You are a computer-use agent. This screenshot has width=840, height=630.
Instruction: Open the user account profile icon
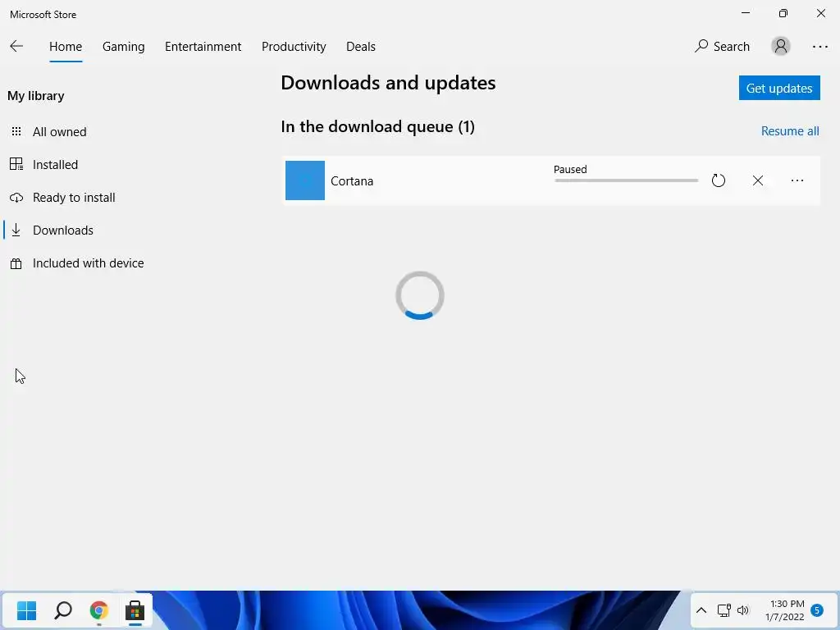click(x=781, y=46)
